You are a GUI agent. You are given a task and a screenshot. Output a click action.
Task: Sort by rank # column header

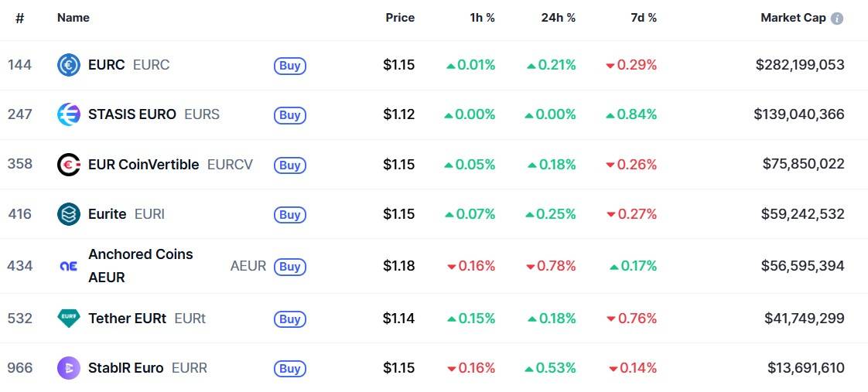click(x=19, y=18)
